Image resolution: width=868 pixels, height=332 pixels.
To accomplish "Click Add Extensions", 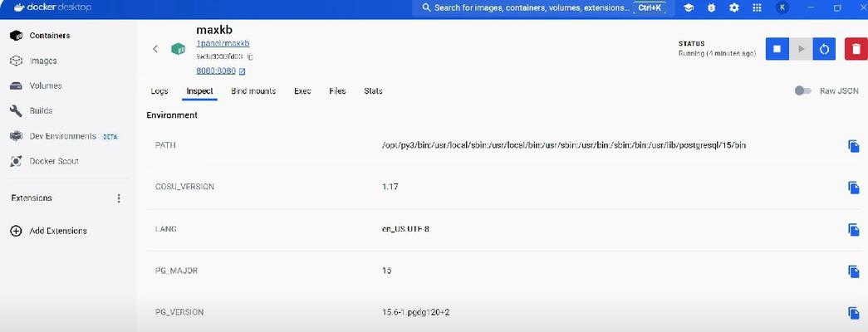I will 58,231.
